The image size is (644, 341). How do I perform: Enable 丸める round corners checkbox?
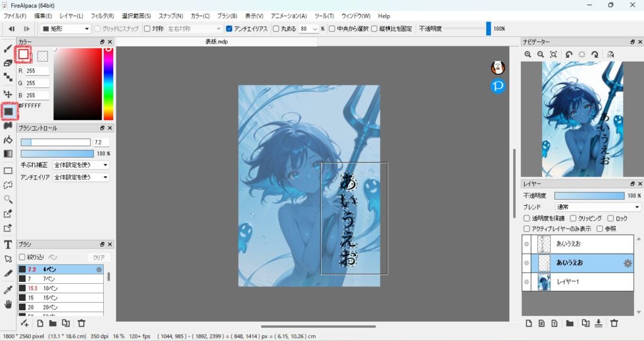tap(276, 29)
